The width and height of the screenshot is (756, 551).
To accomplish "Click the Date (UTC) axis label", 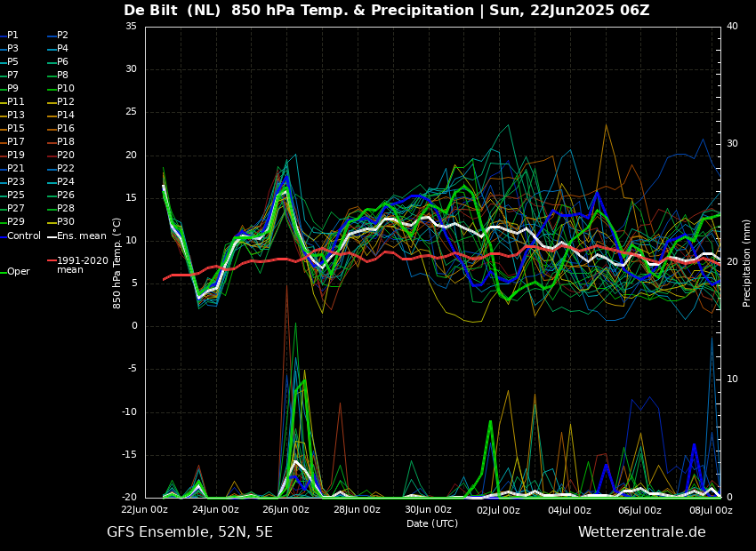I will 432,523.
